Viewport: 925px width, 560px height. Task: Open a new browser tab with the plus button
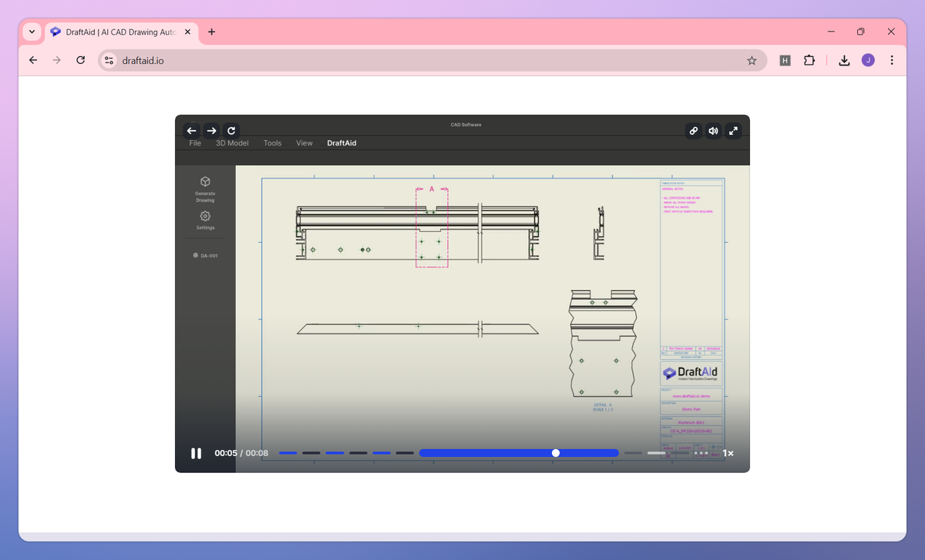(x=211, y=32)
